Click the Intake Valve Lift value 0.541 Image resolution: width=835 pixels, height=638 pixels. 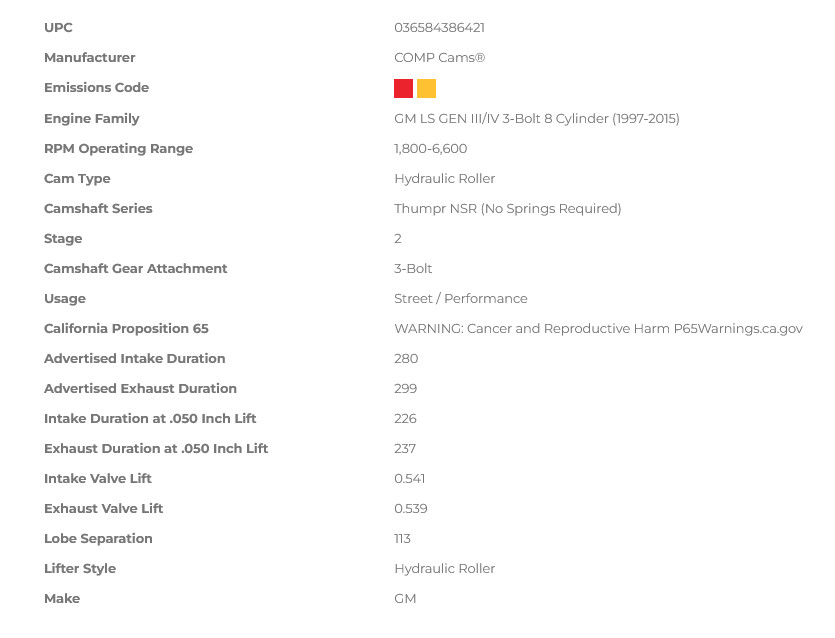click(x=410, y=478)
